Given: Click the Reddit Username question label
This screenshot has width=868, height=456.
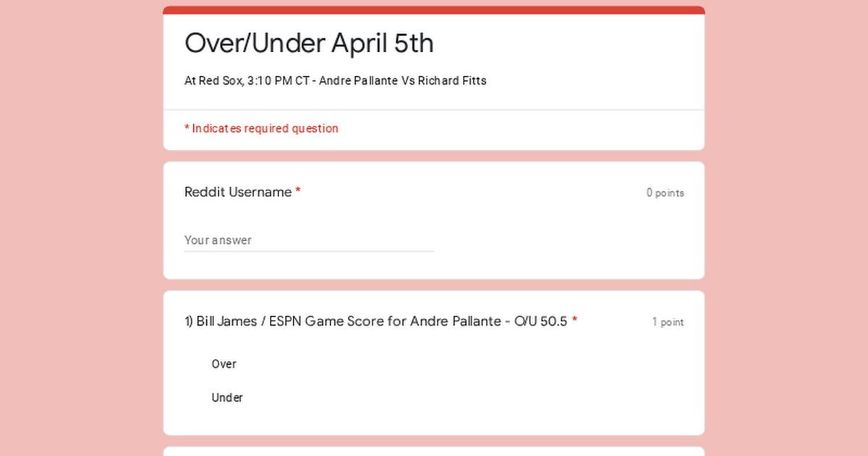Looking at the screenshot, I should pos(237,193).
